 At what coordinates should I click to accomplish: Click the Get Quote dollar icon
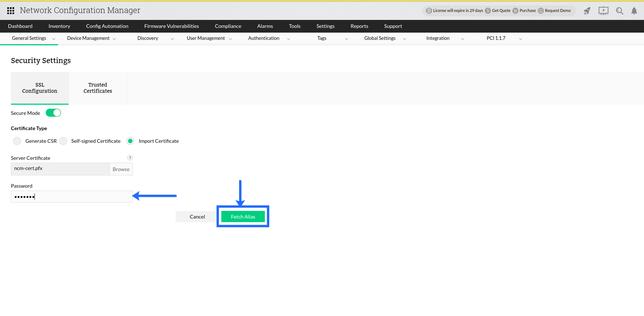[x=488, y=11]
